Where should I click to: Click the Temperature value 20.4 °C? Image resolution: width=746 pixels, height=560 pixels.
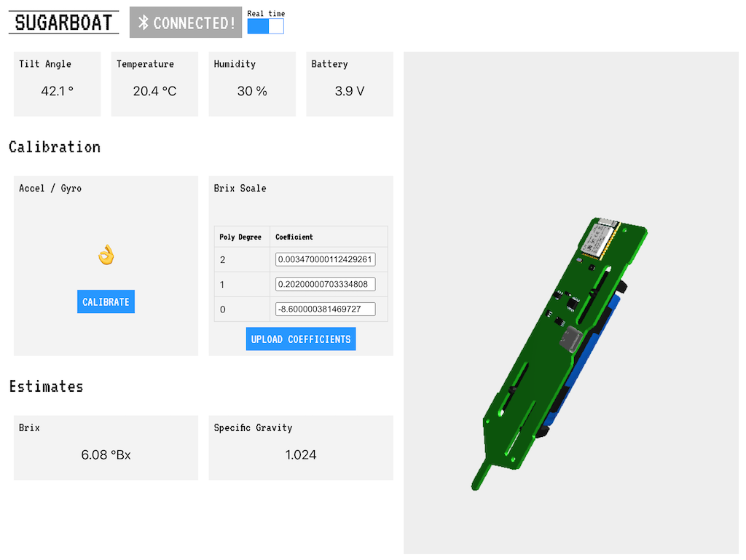click(154, 91)
